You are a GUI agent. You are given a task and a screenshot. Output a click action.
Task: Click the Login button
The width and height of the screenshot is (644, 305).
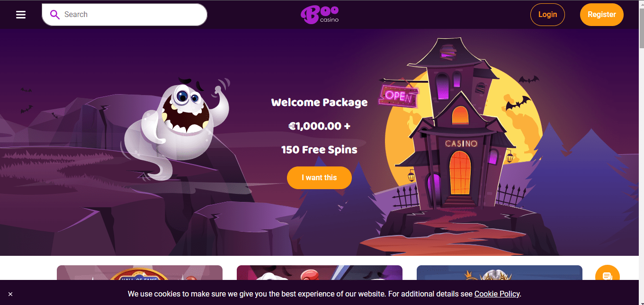547,15
